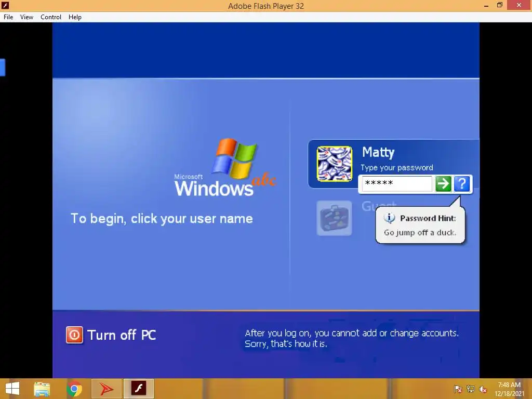Viewport: 532px width, 399px height.
Task: Click the green arrow login button
Action: pyautogui.click(x=443, y=184)
